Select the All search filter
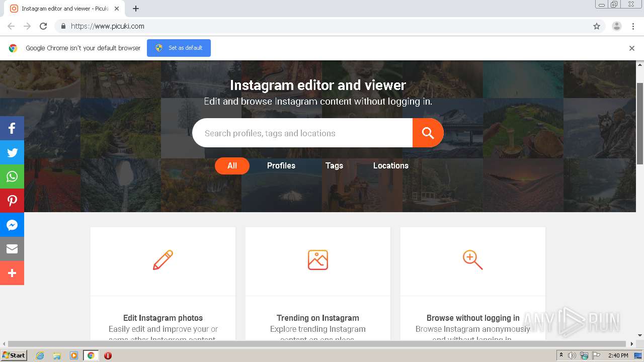The image size is (644, 362). [x=232, y=166]
